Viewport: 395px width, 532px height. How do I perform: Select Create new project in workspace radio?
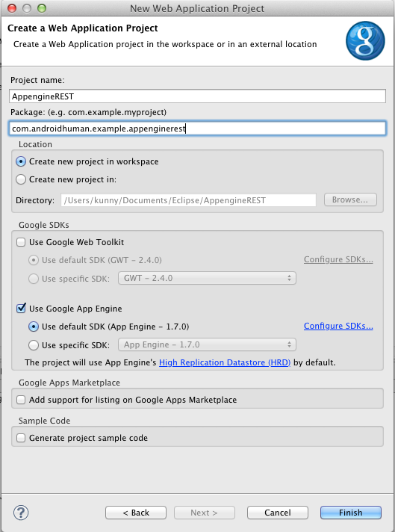click(x=21, y=161)
